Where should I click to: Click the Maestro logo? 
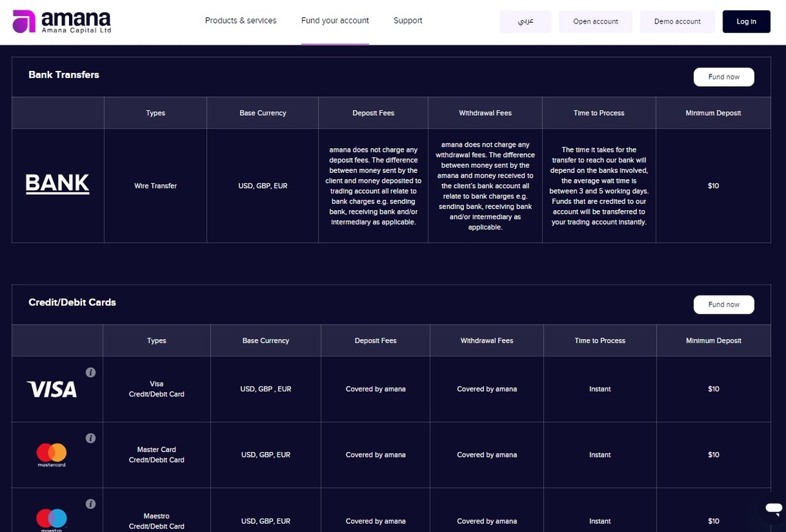[x=51, y=520]
